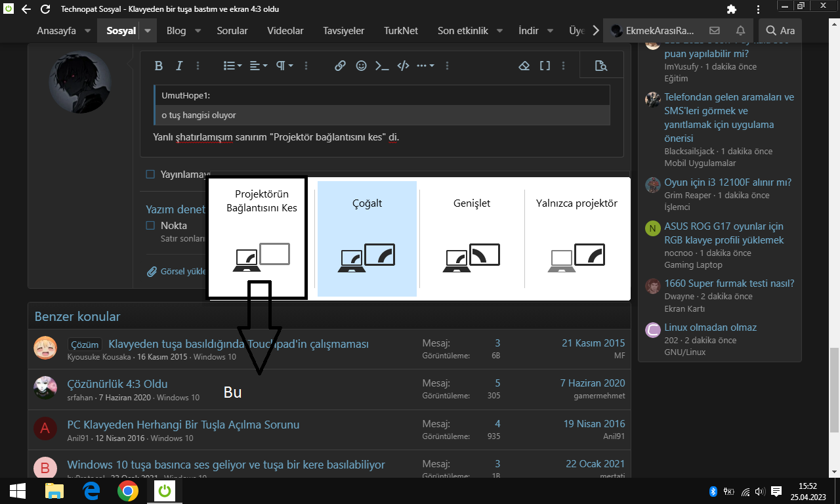Open the Windows Start menu
The height and width of the screenshot is (504, 840).
[17, 491]
